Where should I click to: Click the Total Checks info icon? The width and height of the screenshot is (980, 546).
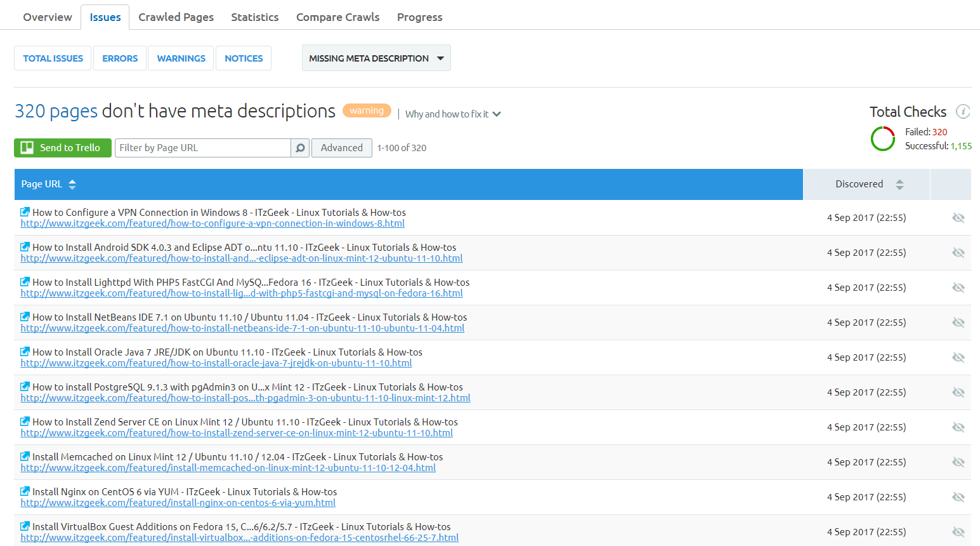pos(963,111)
